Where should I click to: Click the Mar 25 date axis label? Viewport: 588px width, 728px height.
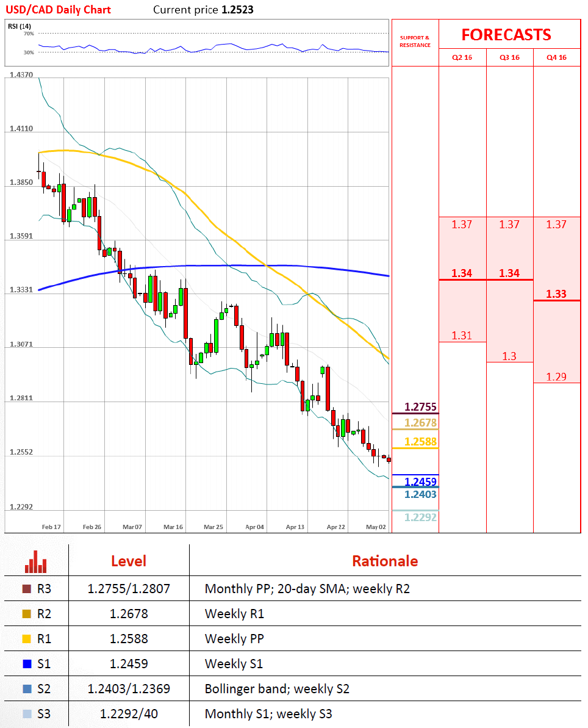pos(213,527)
